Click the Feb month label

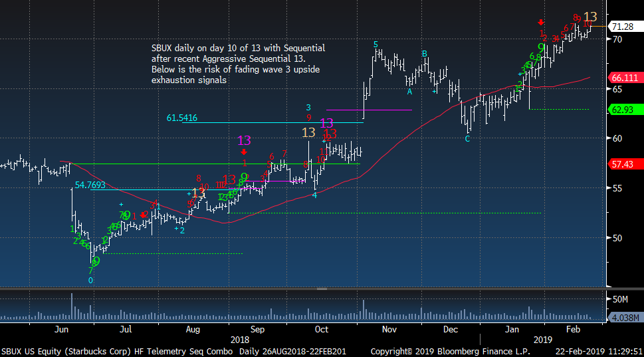(x=573, y=329)
